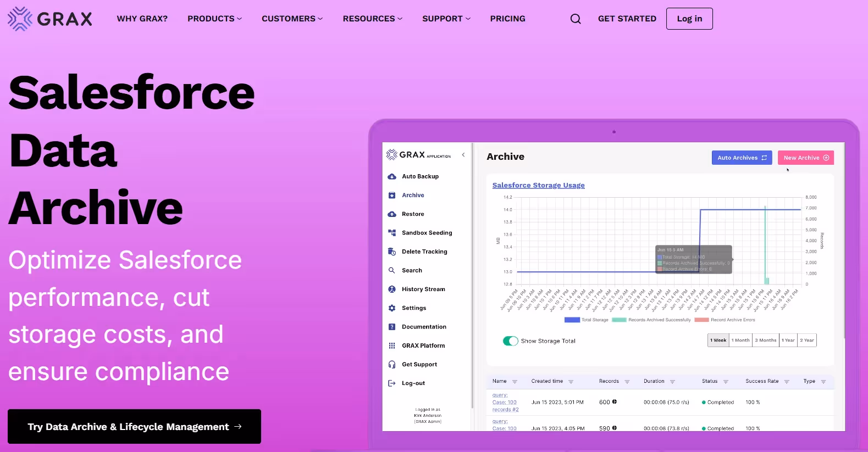Expand the Support menu
The height and width of the screenshot is (452, 868).
point(446,19)
